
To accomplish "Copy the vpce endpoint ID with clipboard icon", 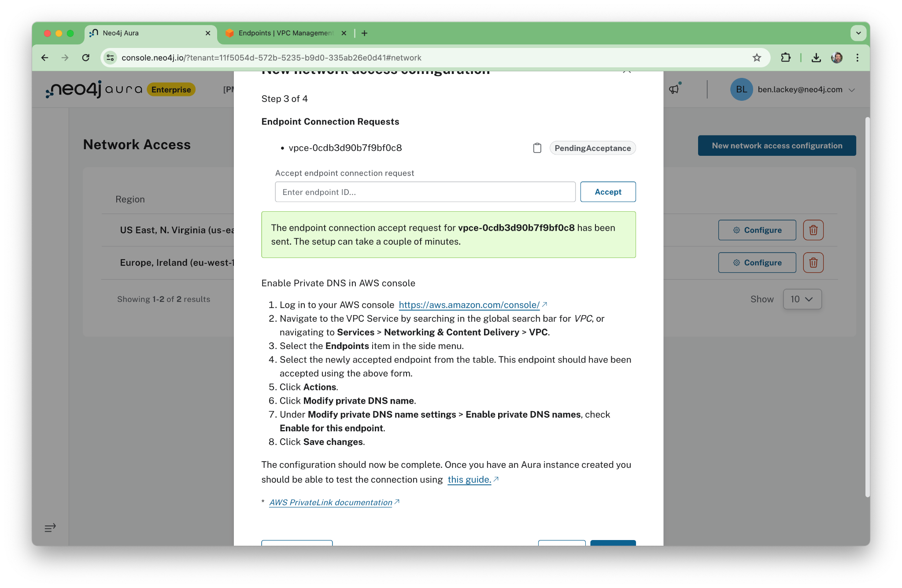I will [x=537, y=148].
